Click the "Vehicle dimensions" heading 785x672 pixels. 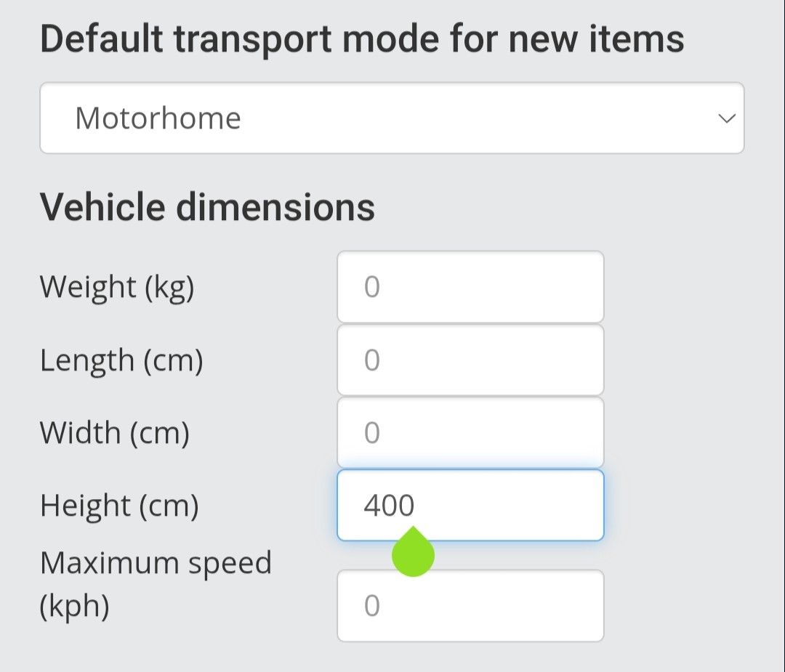[x=207, y=207]
